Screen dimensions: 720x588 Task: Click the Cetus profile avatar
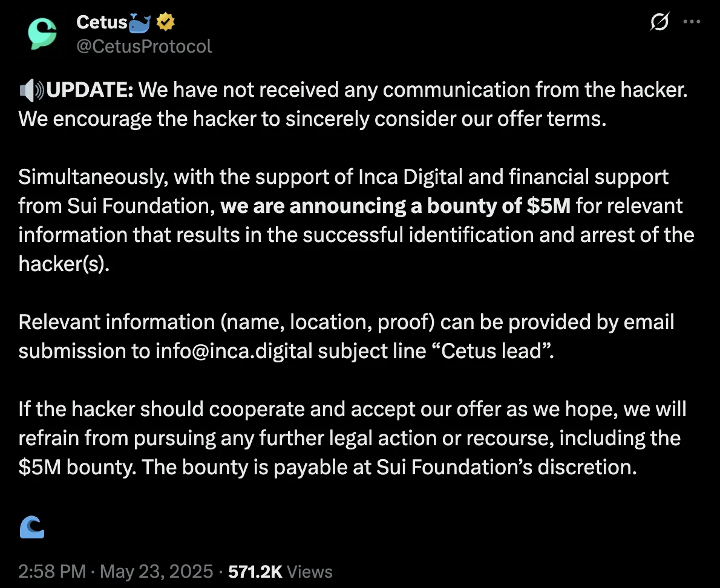(x=41, y=34)
